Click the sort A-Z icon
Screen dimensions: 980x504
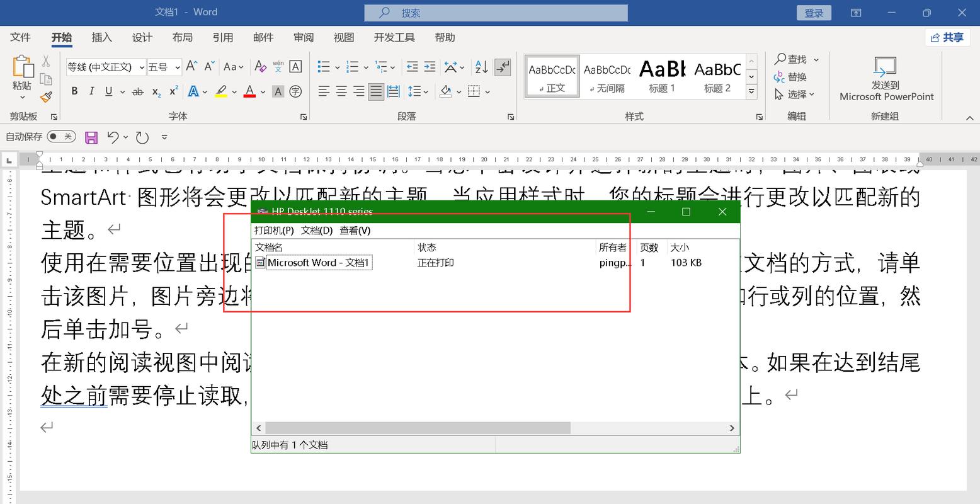[x=481, y=67]
